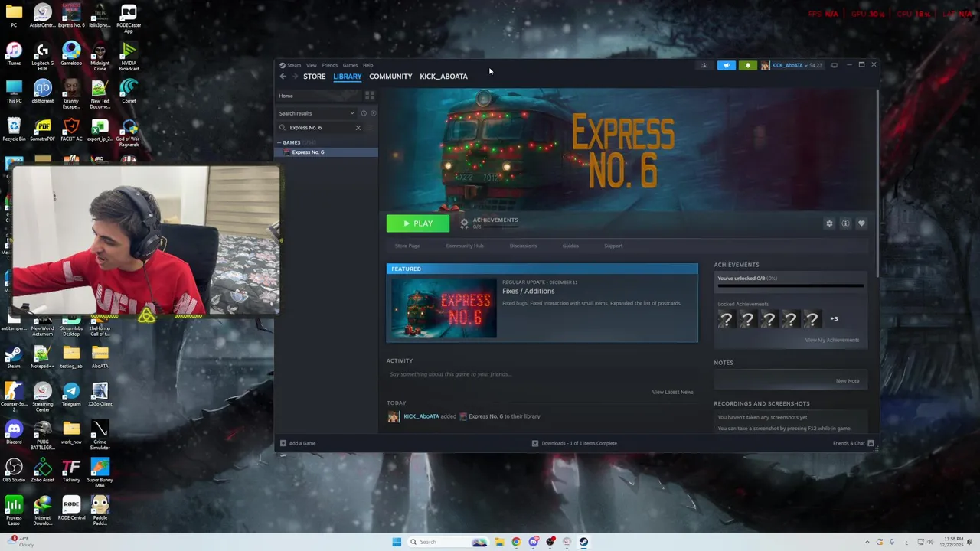Click View My Achievements link
The width and height of the screenshot is (980, 551).
[x=831, y=340]
